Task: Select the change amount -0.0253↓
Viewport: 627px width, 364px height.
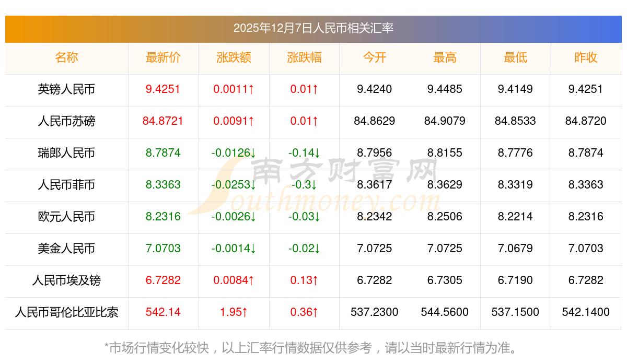Action: 234,185
